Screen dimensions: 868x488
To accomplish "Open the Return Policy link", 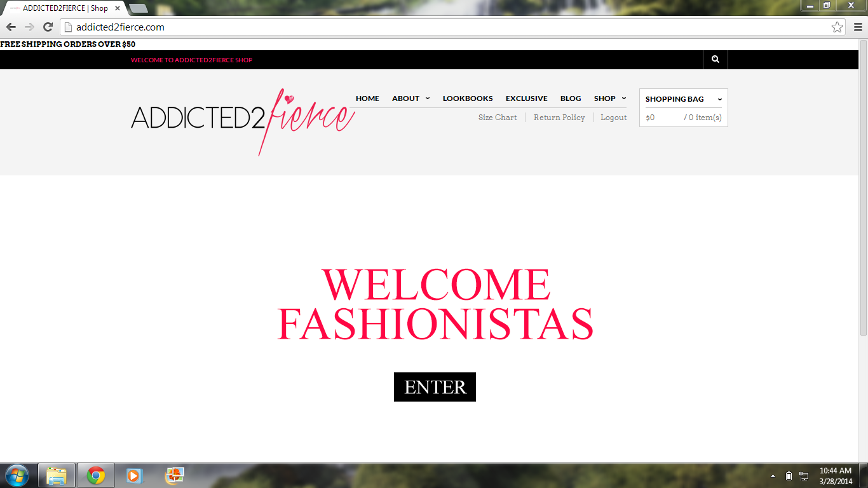I will [559, 118].
